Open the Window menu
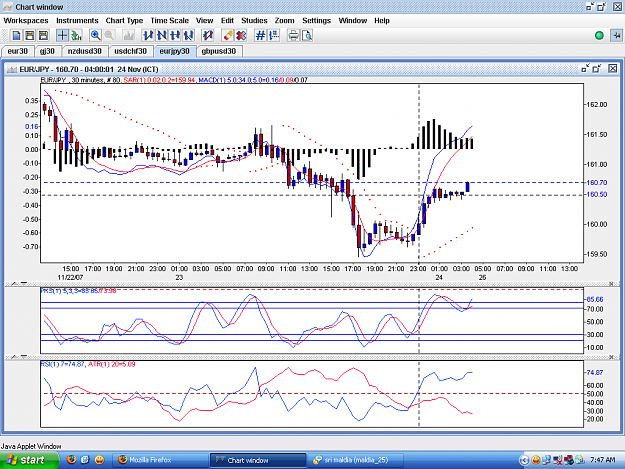 click(352, 20)
